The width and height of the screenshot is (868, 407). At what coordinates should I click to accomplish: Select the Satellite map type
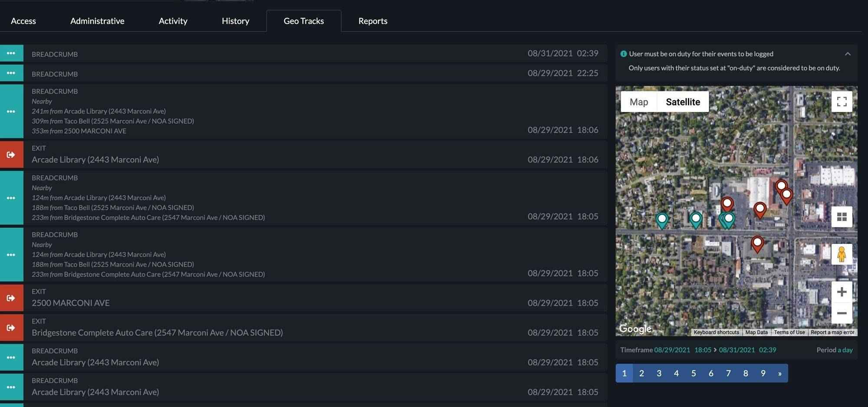pos(683,102)
